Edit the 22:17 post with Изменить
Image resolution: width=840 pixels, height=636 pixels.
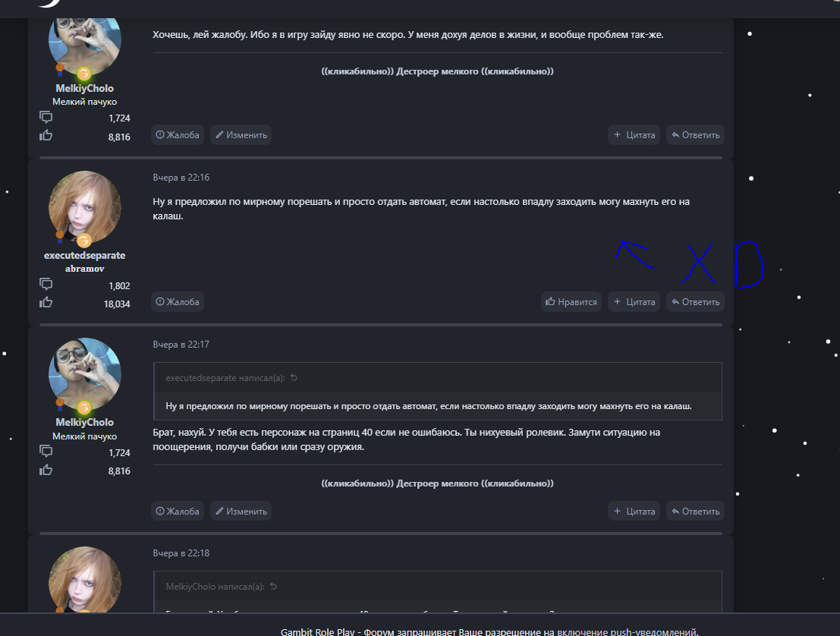click(241, 512)
